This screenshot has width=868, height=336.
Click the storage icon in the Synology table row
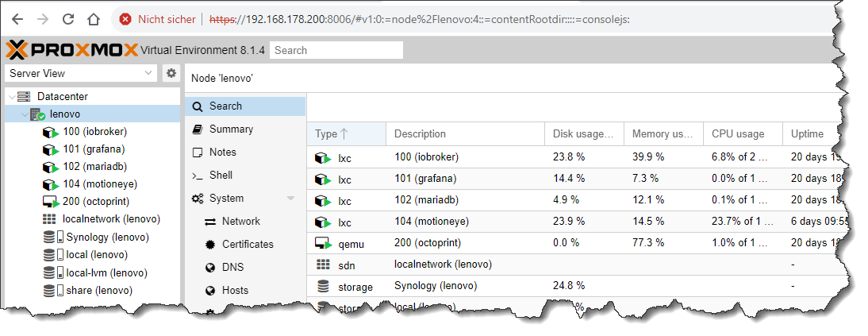coord(323,286)
